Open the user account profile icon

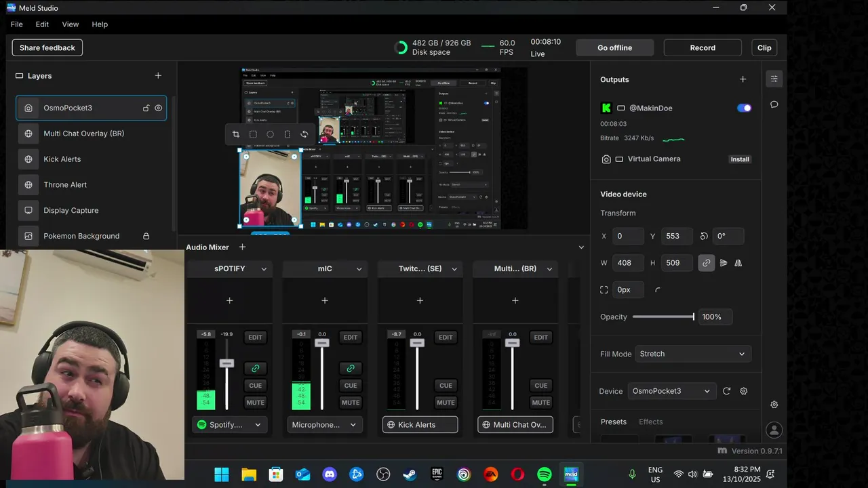pyautogui.click(x=774, y=430)
